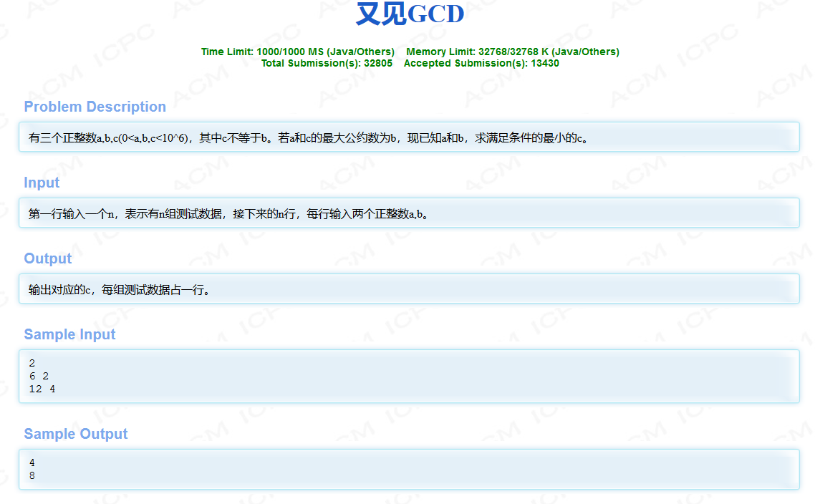Click the Time Limit: 1000/1000 MS text

click(x=298, y=52)
